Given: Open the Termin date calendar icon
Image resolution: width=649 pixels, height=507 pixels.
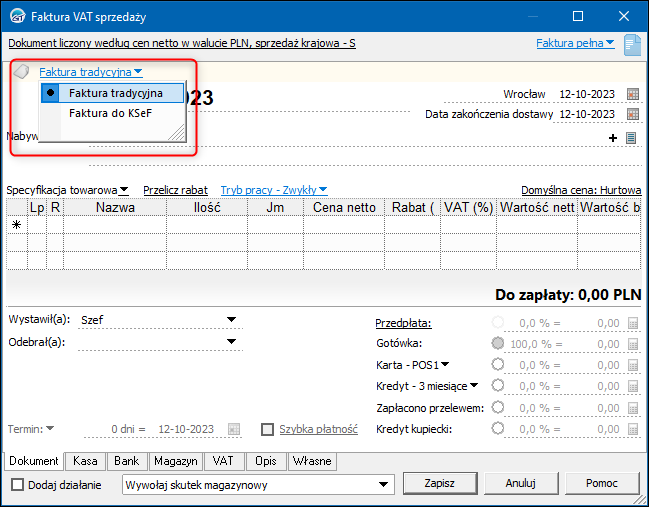Looking at the screenshot, I should click(234, 429).
